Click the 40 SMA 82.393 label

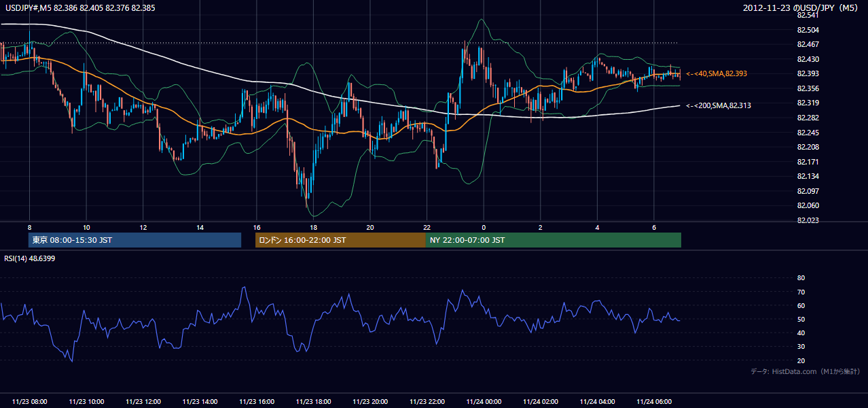click(717, 73)
